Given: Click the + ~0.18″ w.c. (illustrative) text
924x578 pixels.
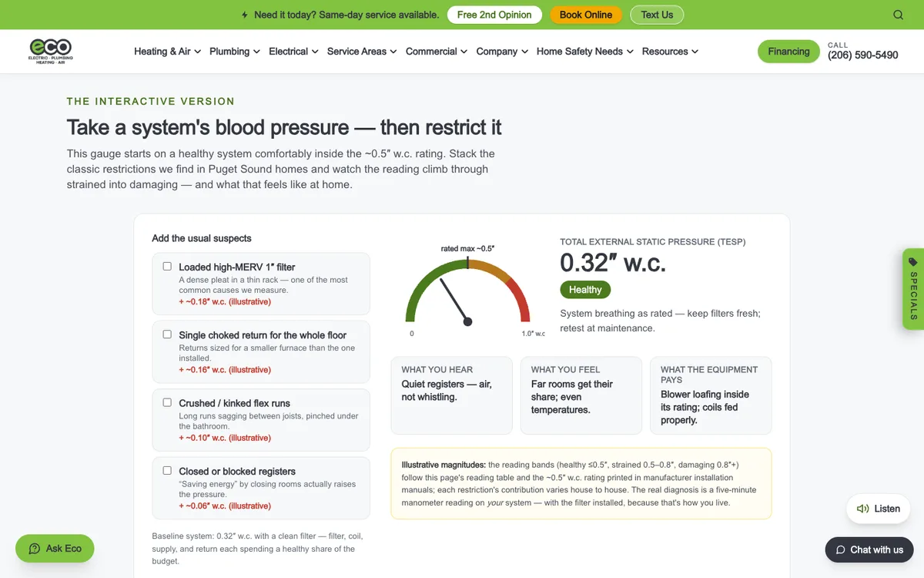Looking at the screenshot, I should [225, 301].
